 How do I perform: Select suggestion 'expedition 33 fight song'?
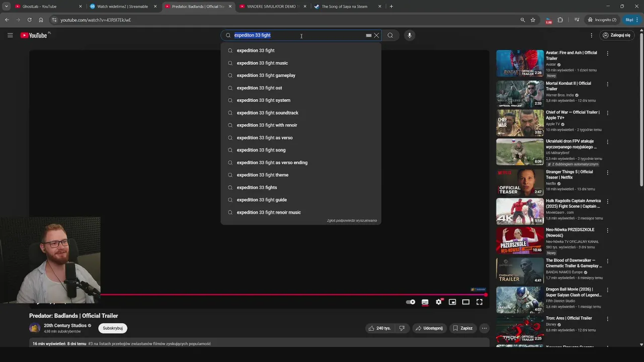click(x=301, y=150)
